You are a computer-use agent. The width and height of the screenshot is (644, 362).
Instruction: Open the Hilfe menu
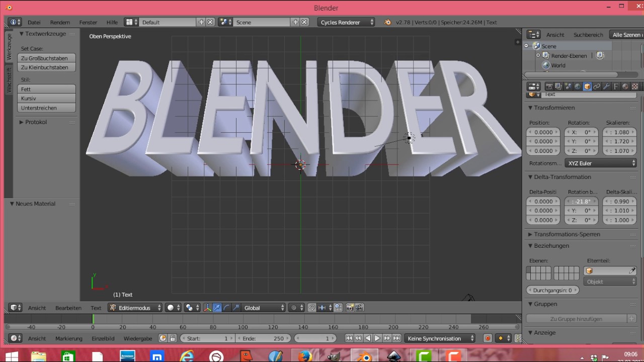[x=112, y=23]
